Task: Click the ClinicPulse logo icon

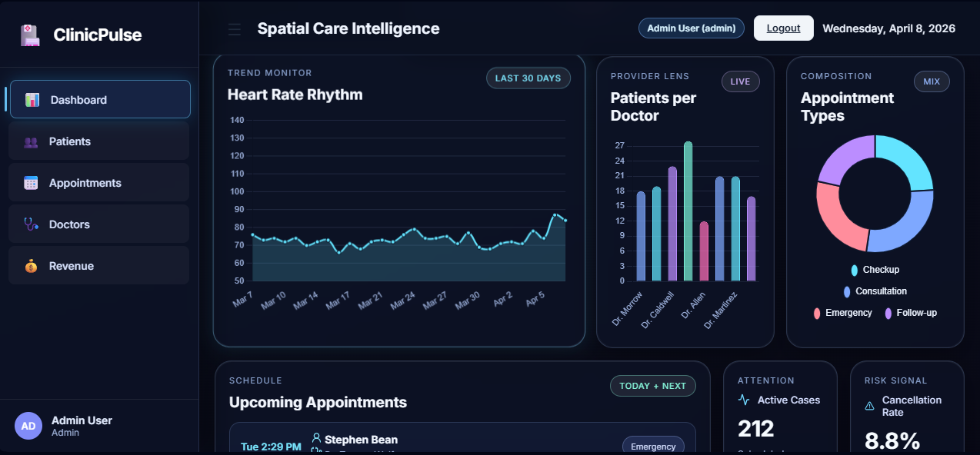Action: click(28, 34)
